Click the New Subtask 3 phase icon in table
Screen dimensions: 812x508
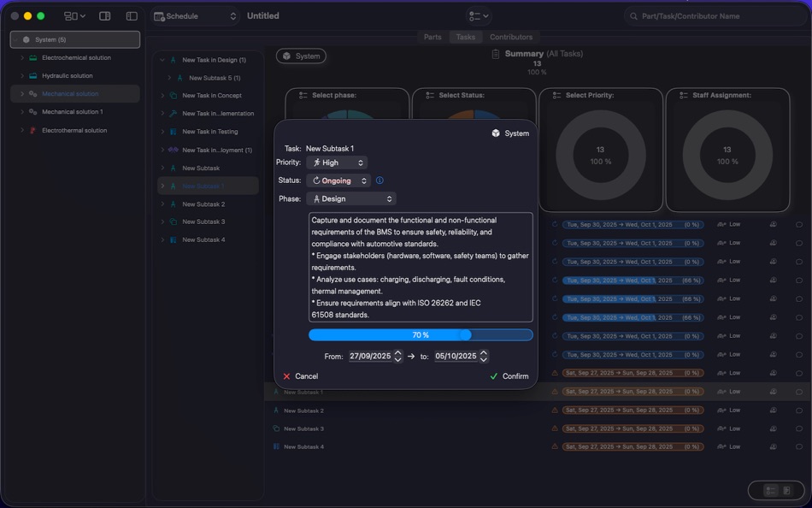pyautogui.click(x=276, y=428)
